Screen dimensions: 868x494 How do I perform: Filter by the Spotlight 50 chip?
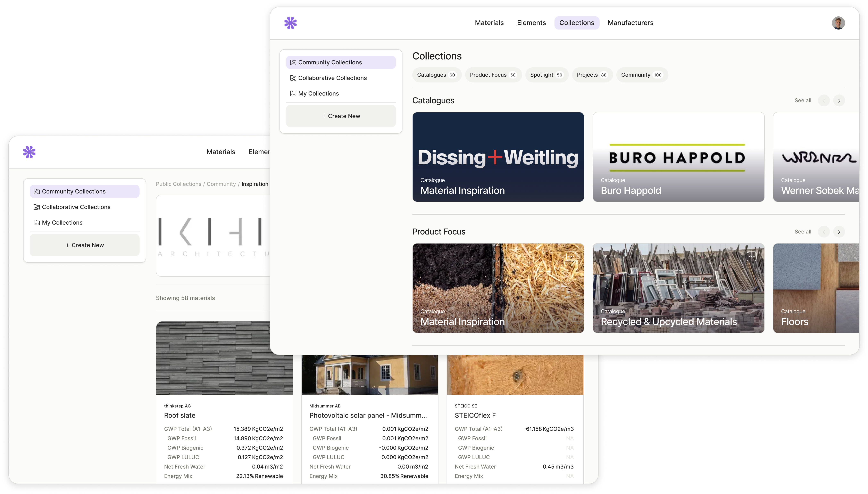(x=546, y=75)
